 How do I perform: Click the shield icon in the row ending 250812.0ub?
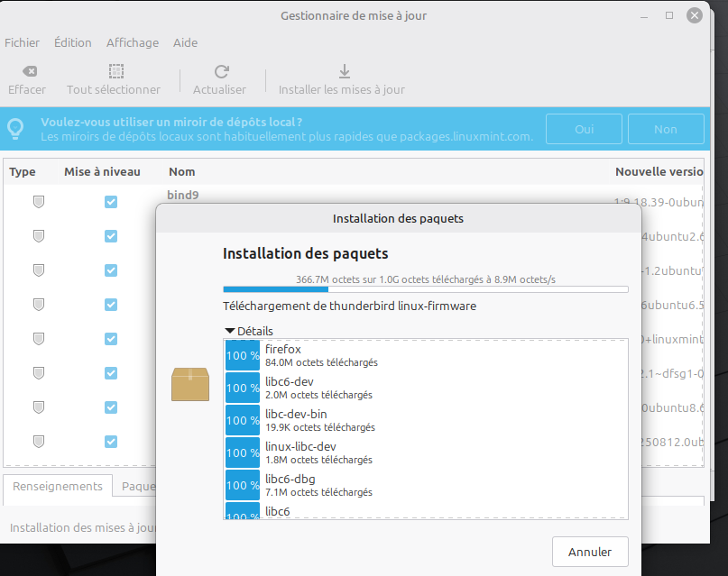(39, 442)
